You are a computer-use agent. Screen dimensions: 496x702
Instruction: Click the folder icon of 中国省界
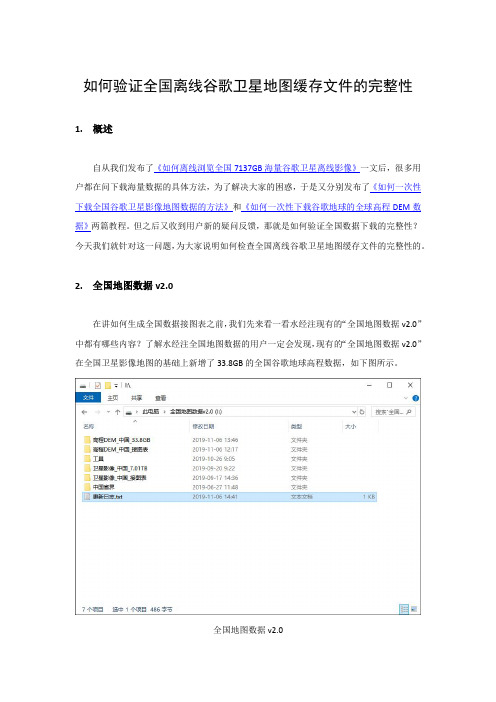click(x=87, y=487)
